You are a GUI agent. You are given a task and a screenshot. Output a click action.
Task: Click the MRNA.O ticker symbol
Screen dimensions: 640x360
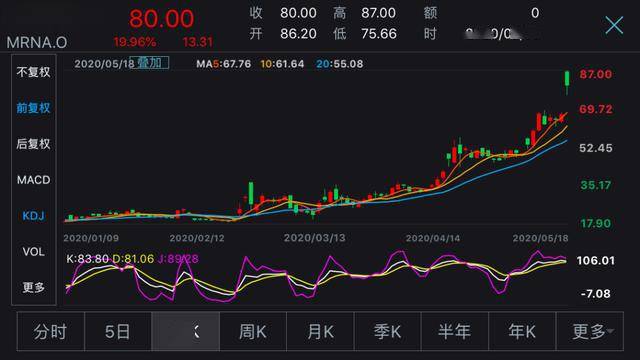[x=37, y=42]
